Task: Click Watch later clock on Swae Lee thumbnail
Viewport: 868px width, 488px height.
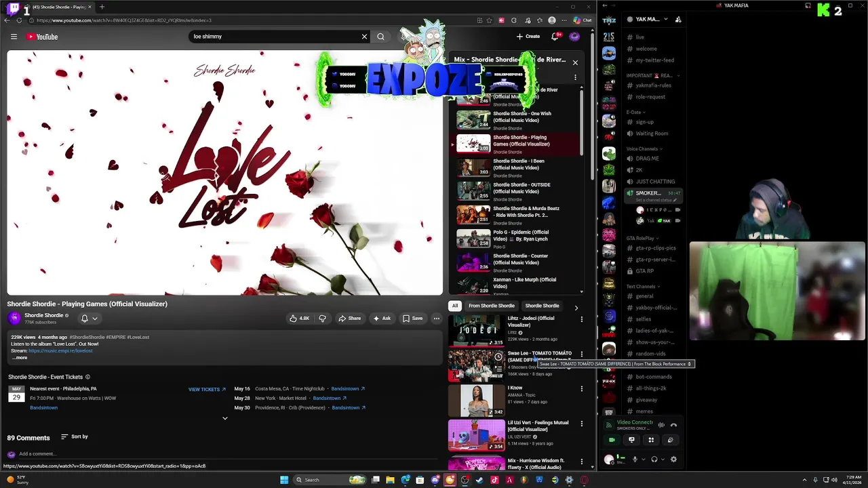Action: 498,357
